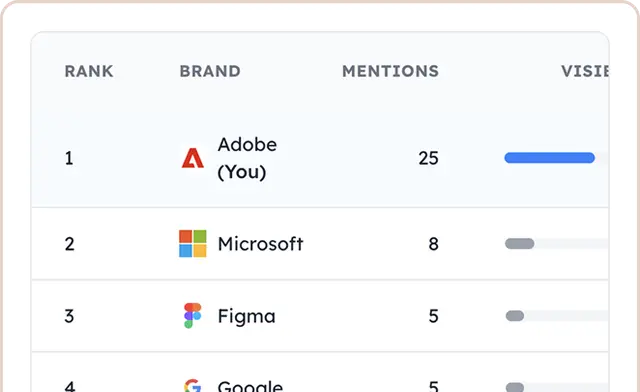Screen dimensions: 640x392
Task: Select the rank 2 cell for Microsoft
Action: pos(69,244)
